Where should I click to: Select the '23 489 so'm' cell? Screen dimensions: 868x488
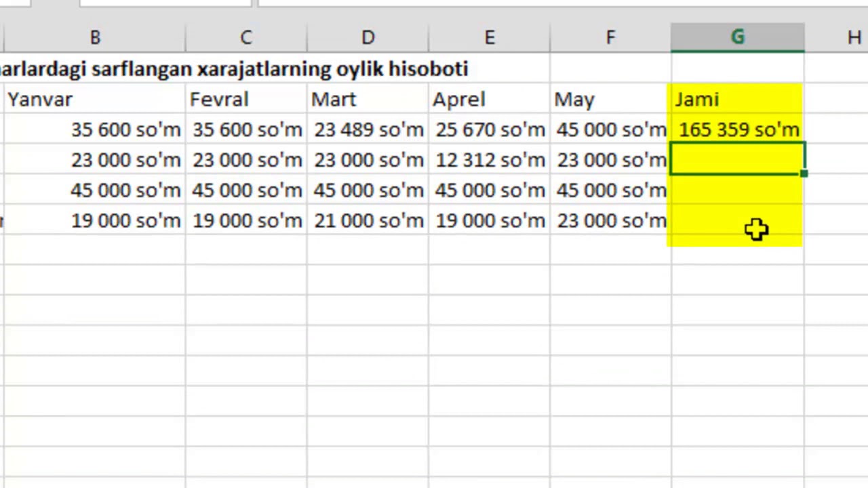coord(368,129)
